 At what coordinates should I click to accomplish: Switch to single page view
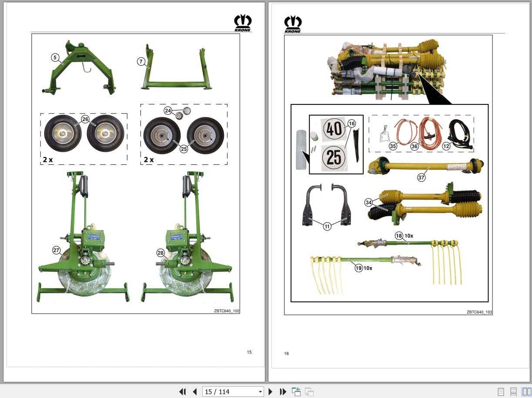coord(501,391)
